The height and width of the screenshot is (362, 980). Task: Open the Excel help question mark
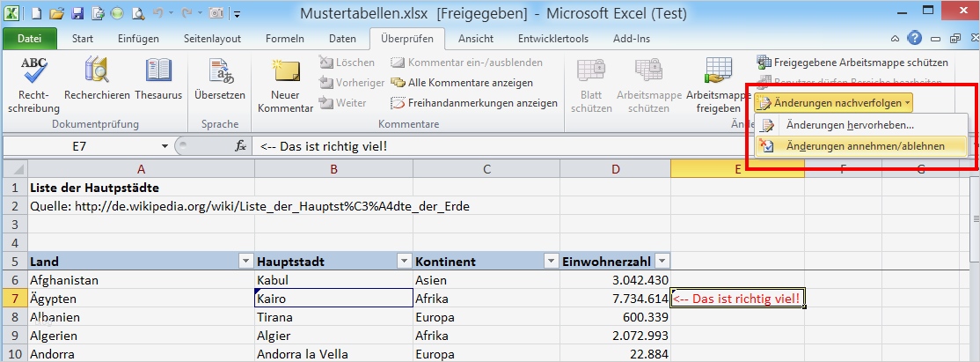(x=915, y=39)
